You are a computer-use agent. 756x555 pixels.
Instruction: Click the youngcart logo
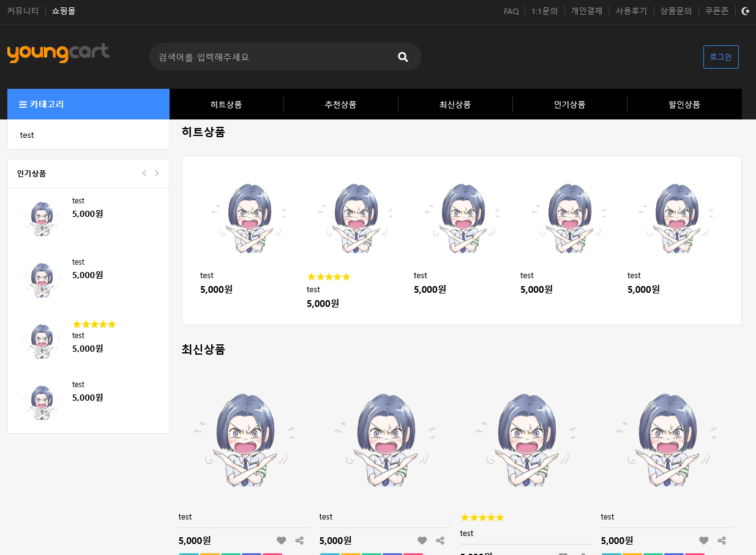(x=58, y=53)
